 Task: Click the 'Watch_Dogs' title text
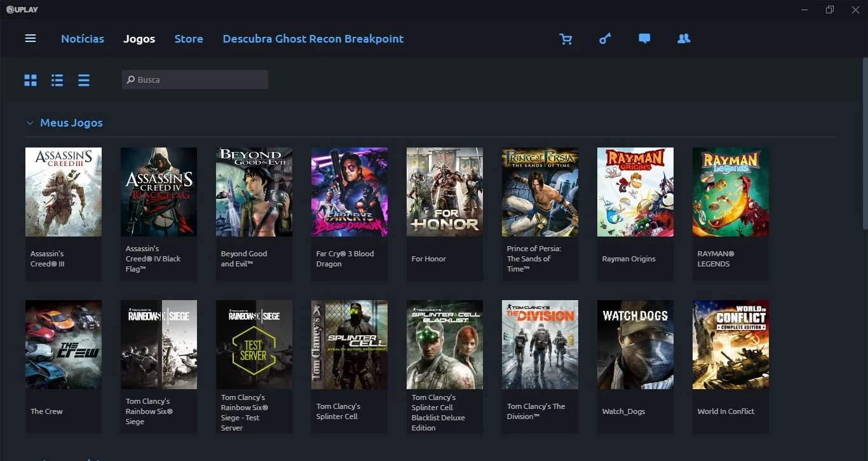(623, 411)
